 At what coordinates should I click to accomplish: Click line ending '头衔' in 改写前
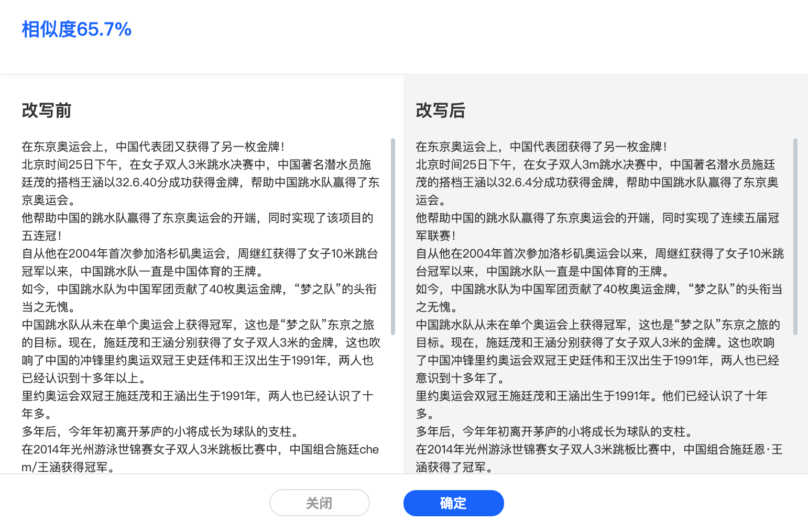(199, 289)
